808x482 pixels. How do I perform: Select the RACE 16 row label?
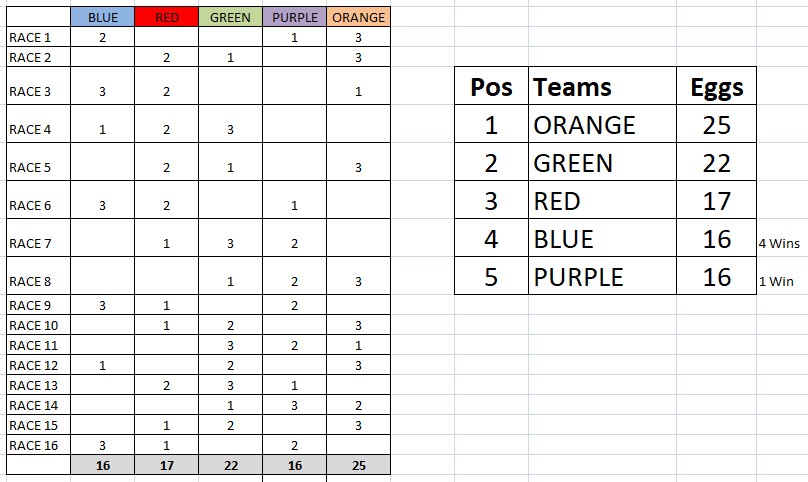(38, 445)
